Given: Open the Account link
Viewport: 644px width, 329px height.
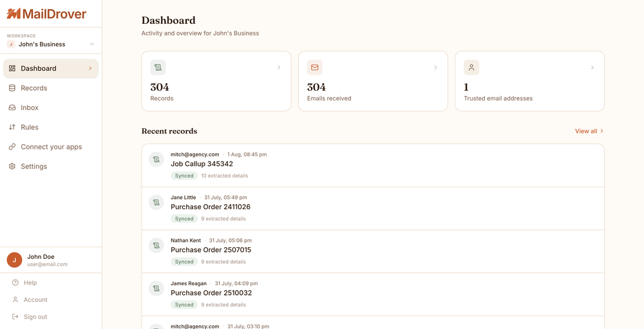Looking at the screenshot, I should (35, 300).
